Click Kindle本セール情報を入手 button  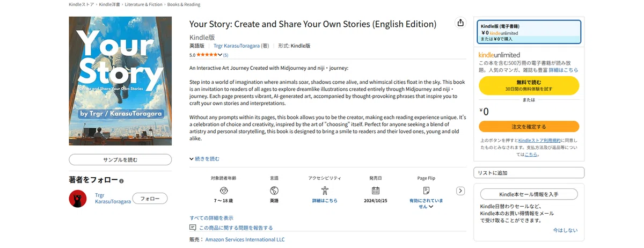[x=529, y=194]
